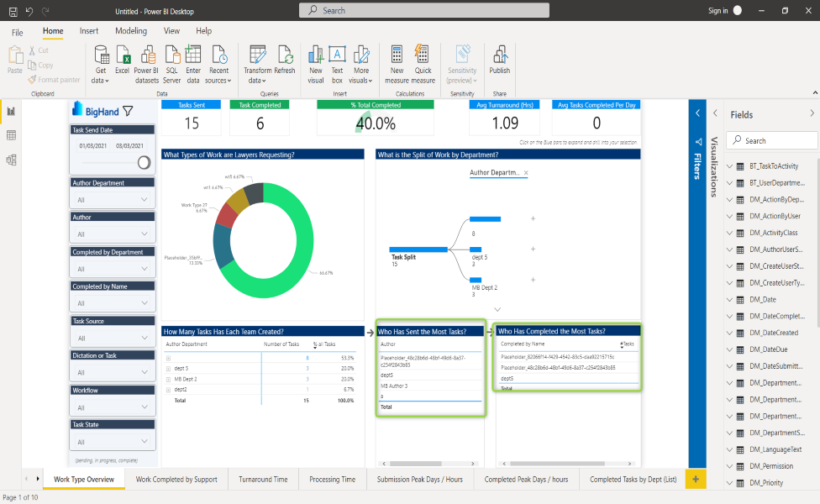This screenshot has height=504, width=820.
Task: Launch Transform data
Action: (257, 65)
